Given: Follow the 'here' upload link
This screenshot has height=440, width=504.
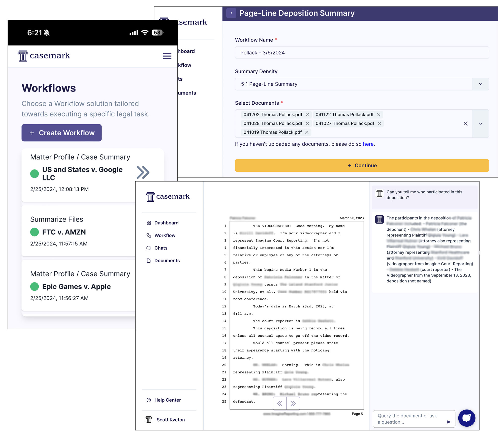Looking at the screenshot, I should coord(368,144).
